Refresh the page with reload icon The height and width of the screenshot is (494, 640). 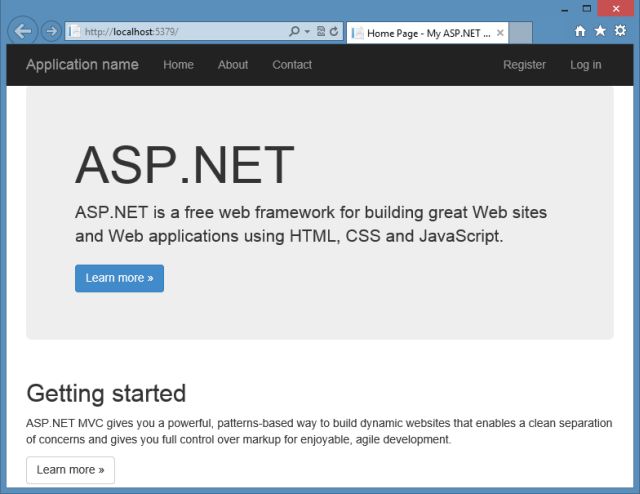(334, 31)
